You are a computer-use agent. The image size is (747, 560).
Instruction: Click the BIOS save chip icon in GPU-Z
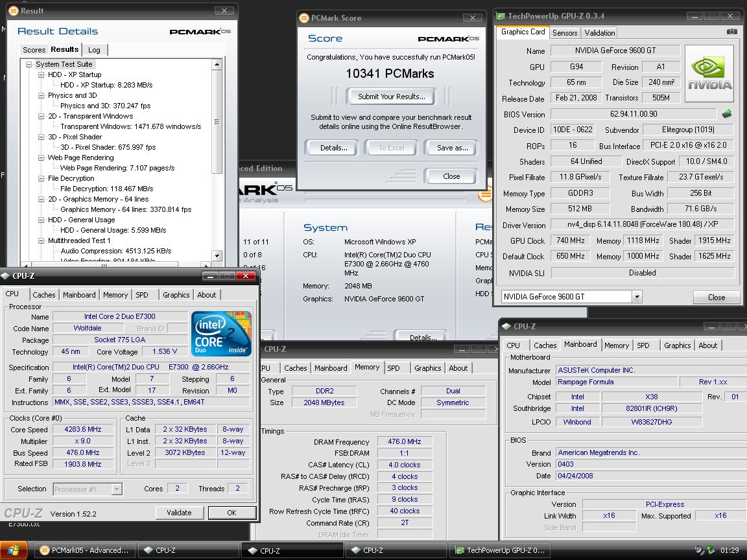click(727, 114)
